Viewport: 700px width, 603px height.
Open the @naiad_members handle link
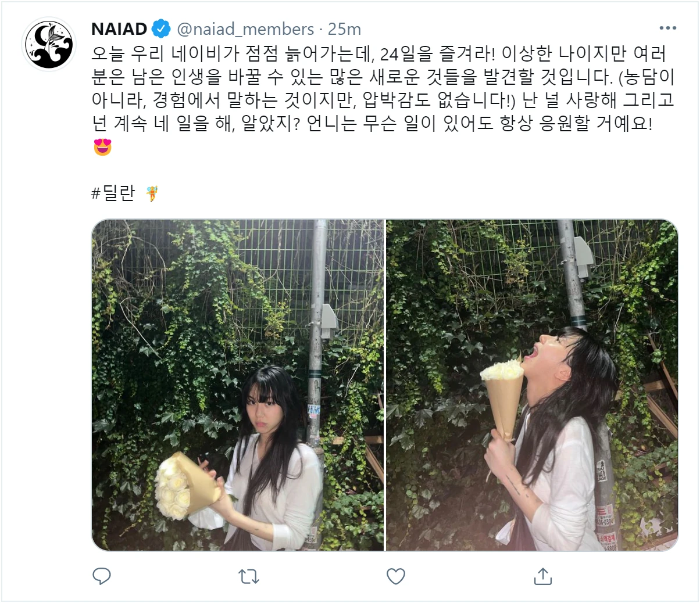point(245,29)
